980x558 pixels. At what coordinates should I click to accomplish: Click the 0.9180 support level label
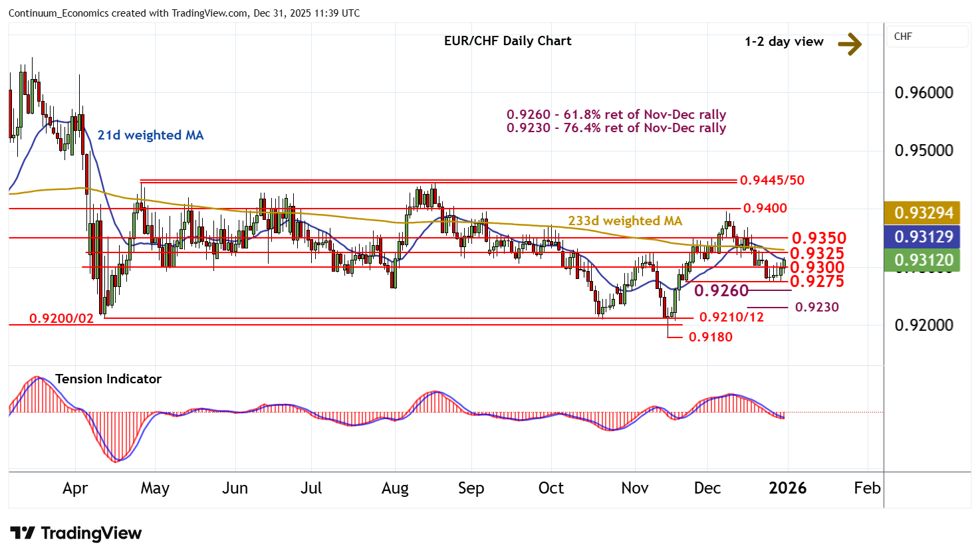point(710,337)
